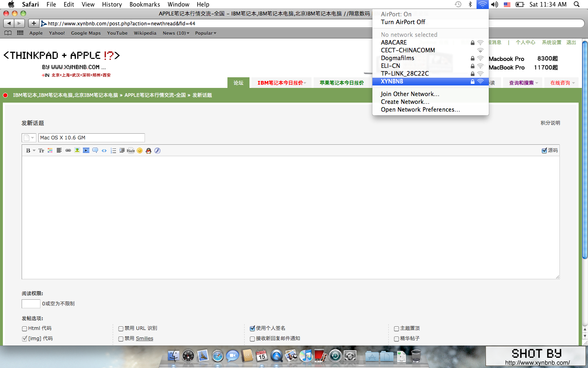Open the History menu
The image size is (588, 368).
(x=112, y=4)
